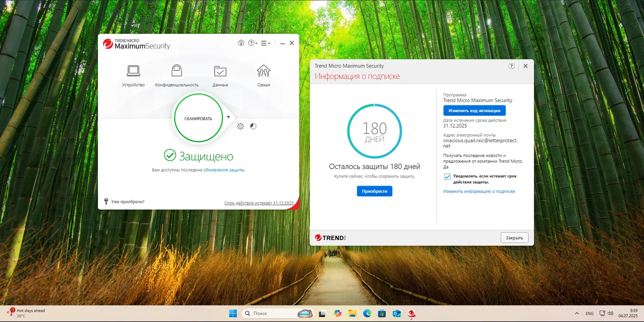The image size is (644, 322).
Task: Expand hidden icons chevron in system tray
Action: pyautogui.click(x=577, y=313)
